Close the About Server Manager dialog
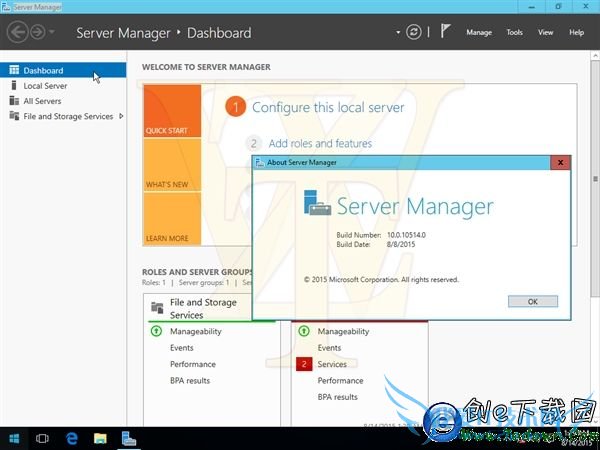Image resolution: width=600 pixels, height=450 pixels. [560, 163]
